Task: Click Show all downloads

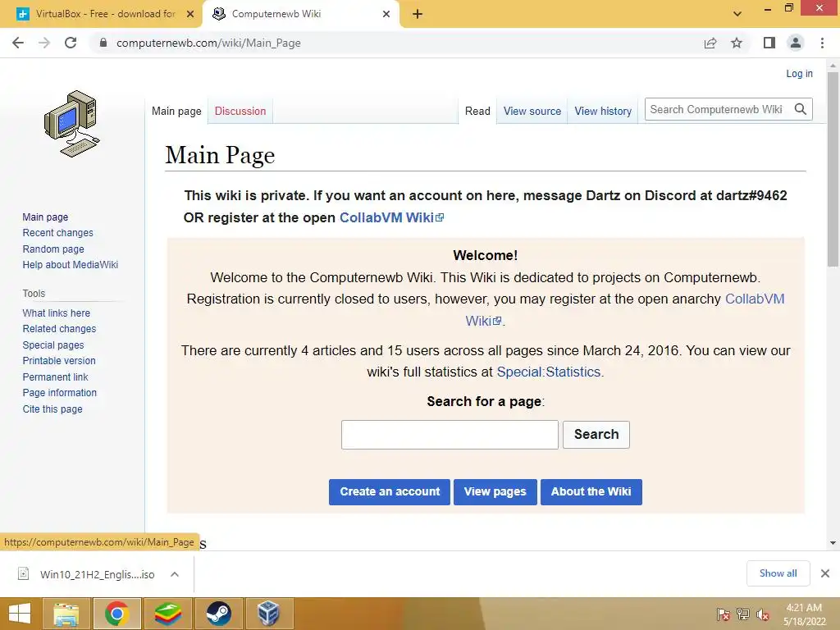Action: 778,573
